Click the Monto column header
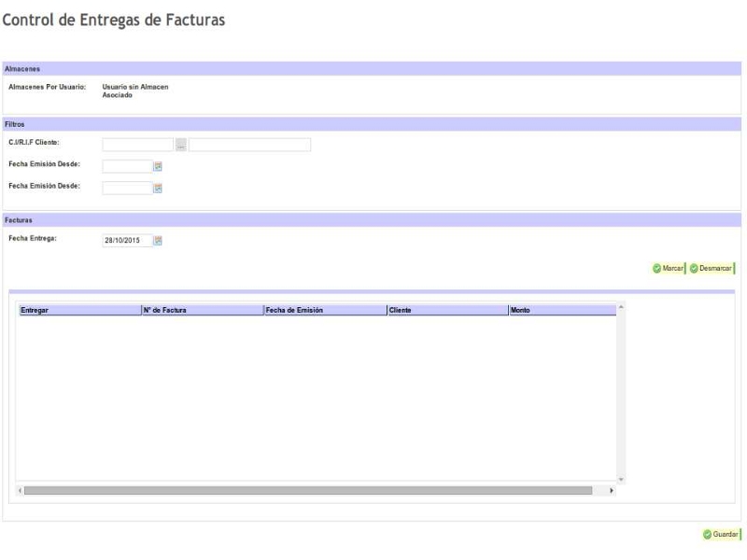 (560, 310)
